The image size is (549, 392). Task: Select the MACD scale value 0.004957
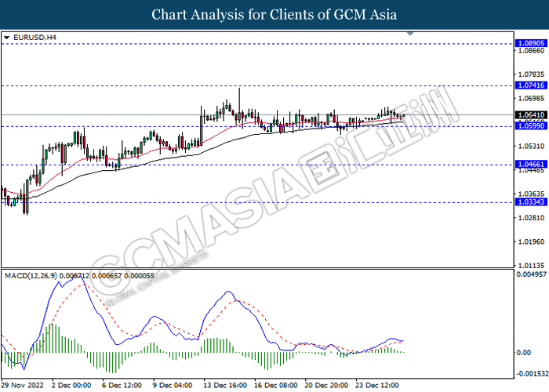pyautogui.click(x=532, y=274)
